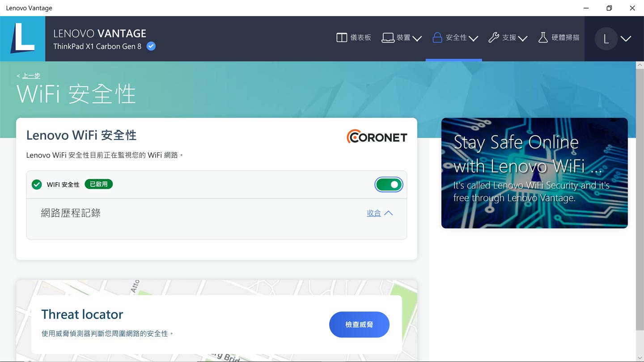644x362 pixels.
Task: Click the support wrench icon
Action: click(493, 38)
